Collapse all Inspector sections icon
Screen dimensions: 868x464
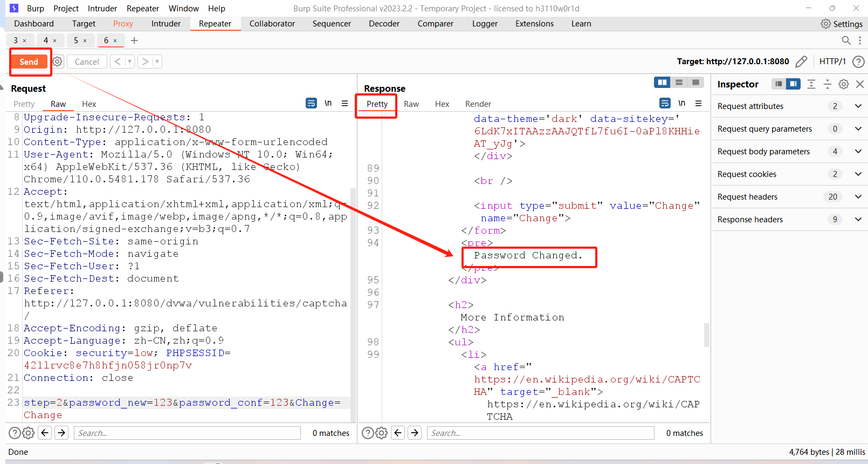click(828, 84)
